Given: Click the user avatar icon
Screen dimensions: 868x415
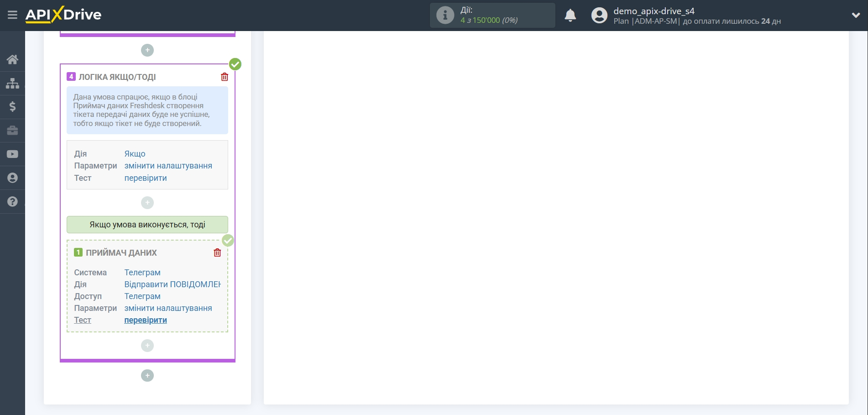Looking at the screenshot, I should [599, 16].
